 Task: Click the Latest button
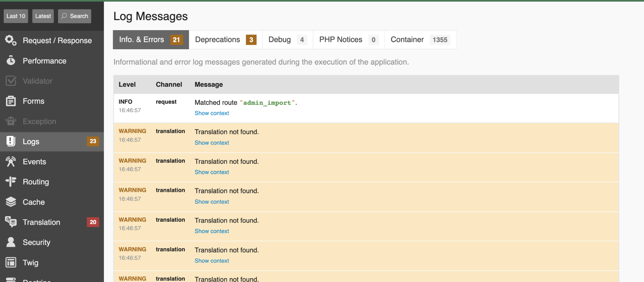[43, 16]
